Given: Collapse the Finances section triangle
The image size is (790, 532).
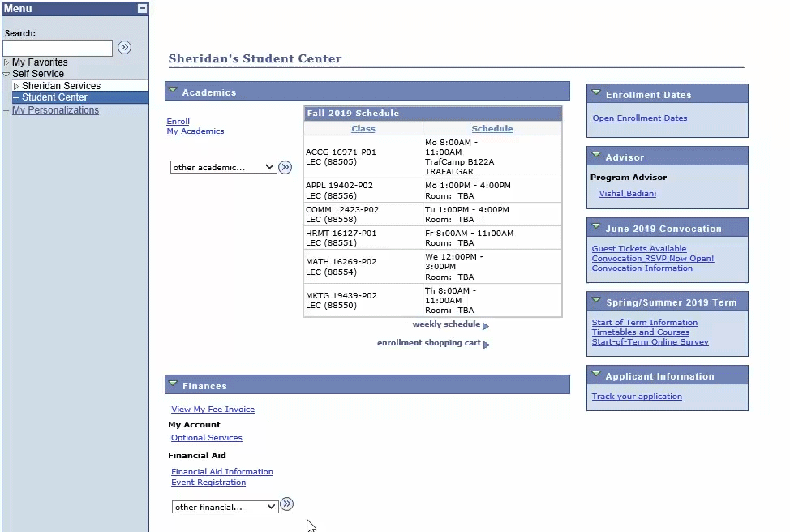Looking at the screenshot, I should [173, 384].
